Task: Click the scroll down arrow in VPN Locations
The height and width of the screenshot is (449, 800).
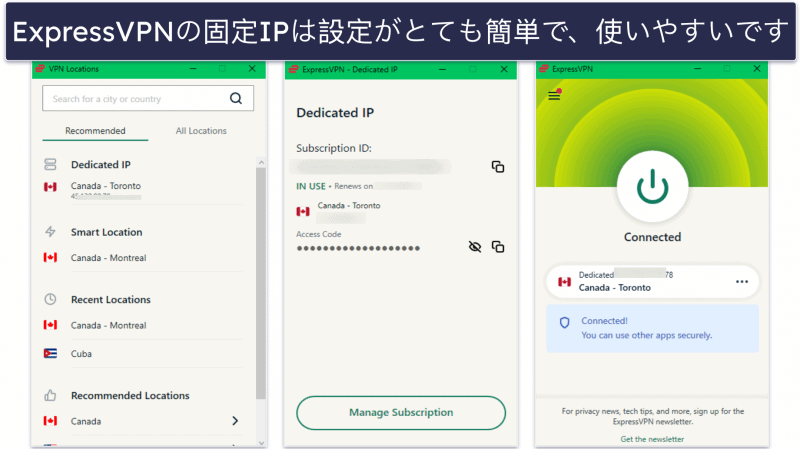Action: [x=261, y=443]
